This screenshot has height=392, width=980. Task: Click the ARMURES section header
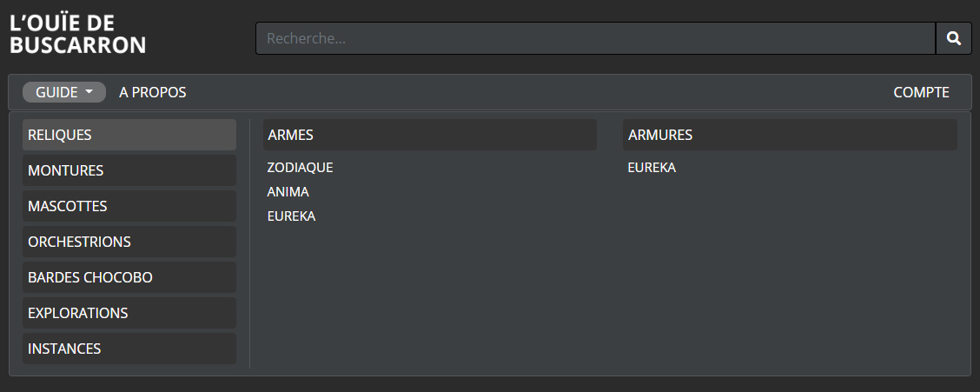pos(790,135)
